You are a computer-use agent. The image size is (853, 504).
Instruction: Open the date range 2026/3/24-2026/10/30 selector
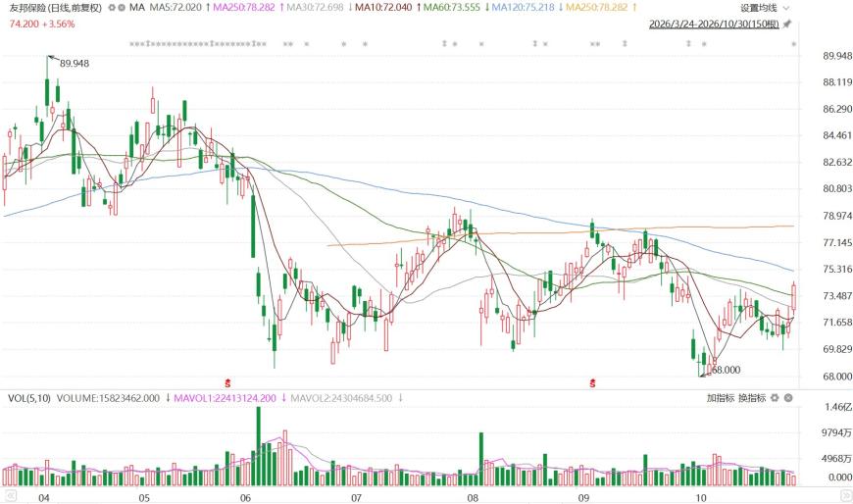(714, 24)
